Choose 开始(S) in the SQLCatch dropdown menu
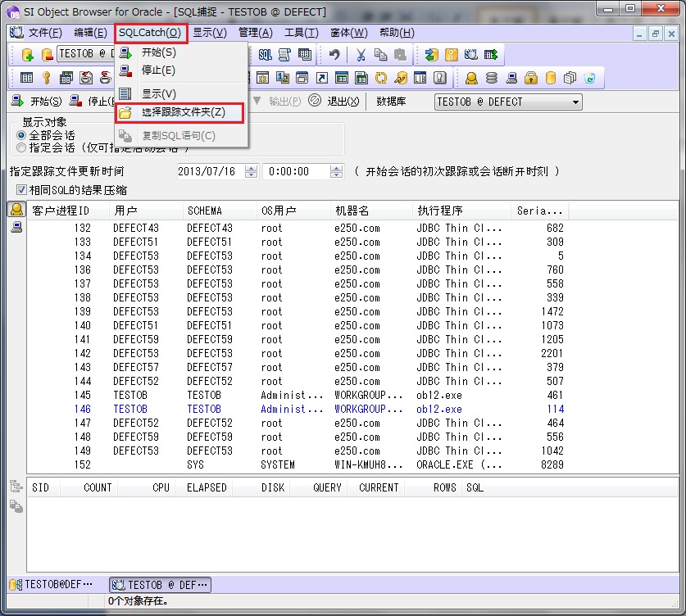This screenshot has width=686, height=616. 181,52
